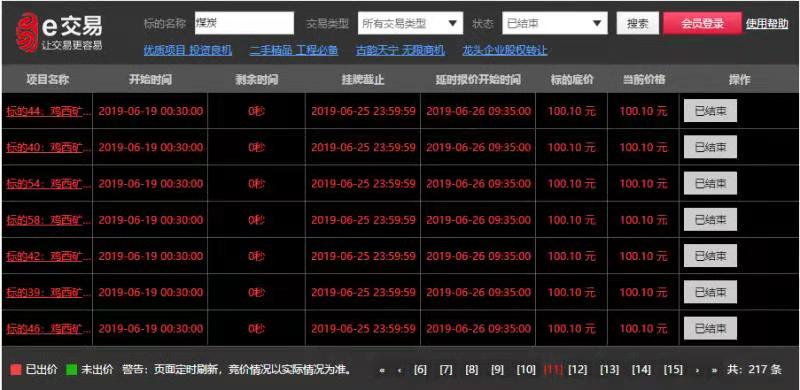The width and height of the screenshot is (800, 390).
Task: Open the 使用帮助 link
Action: click(767, 23)
